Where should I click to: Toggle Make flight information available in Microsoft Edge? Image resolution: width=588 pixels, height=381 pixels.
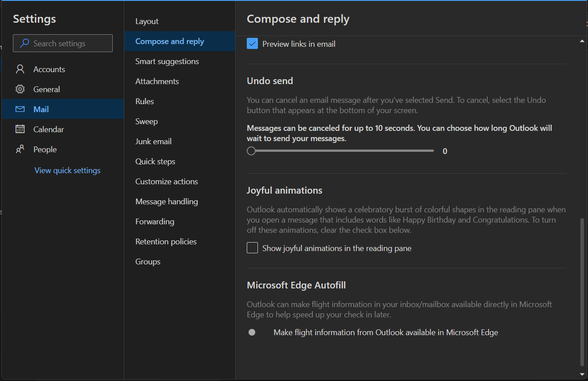coord(252,332)
